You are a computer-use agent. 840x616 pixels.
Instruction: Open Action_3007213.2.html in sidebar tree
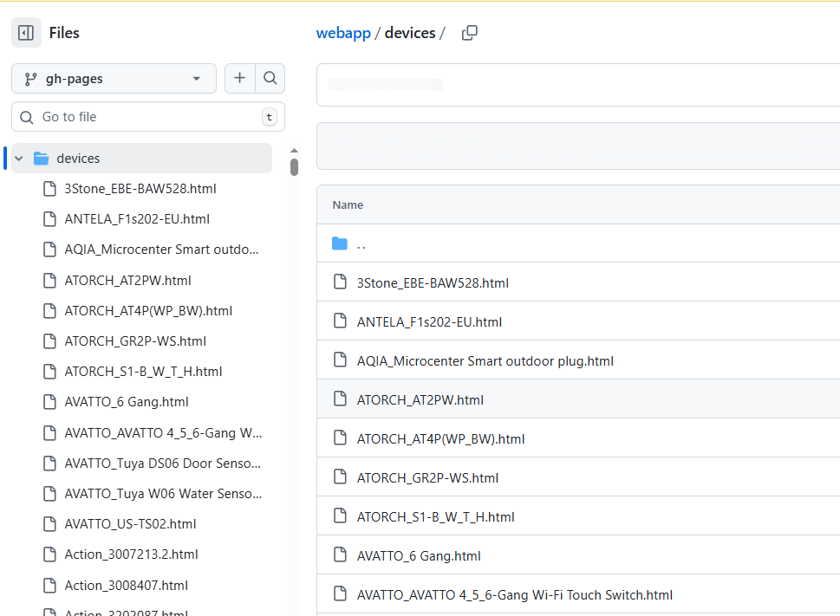pos(131,554)
